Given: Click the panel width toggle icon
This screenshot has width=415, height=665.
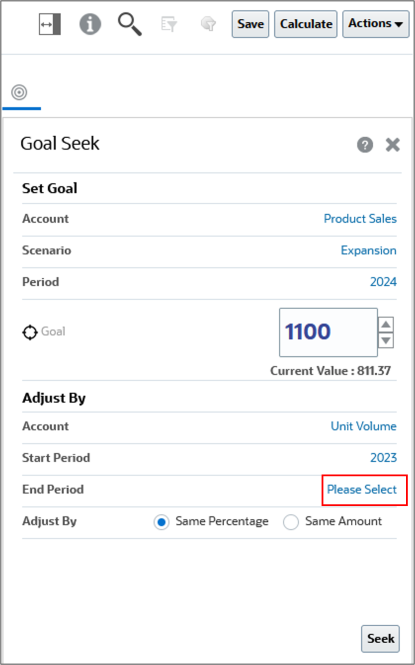Looking at the screenshot, I should (50, 24).
